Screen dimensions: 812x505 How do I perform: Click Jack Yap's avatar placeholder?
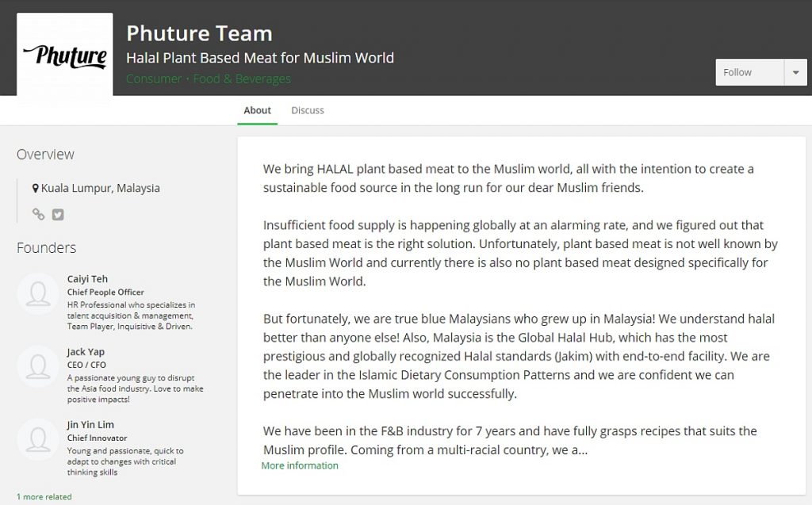tap(38, 366)
